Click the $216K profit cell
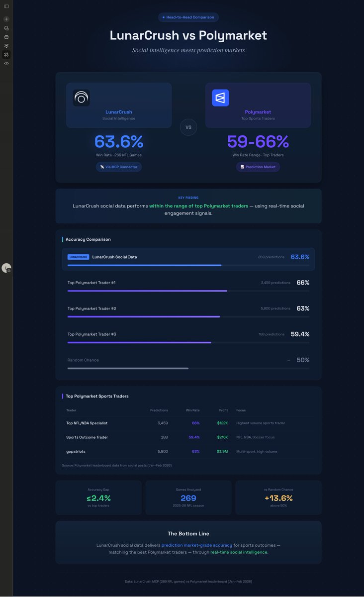The height and width of the screenshot is (597, 364). pos(222,437)
